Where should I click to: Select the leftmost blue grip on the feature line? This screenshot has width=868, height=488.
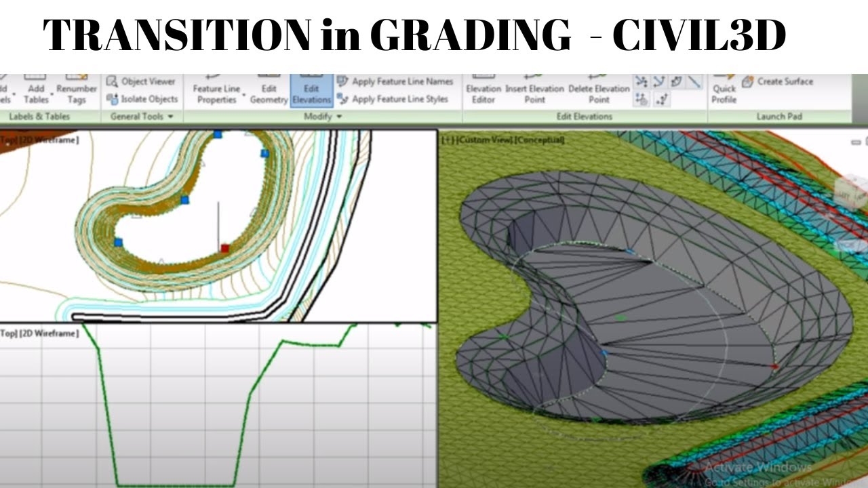pyautogui.click(x=118, y=242)
